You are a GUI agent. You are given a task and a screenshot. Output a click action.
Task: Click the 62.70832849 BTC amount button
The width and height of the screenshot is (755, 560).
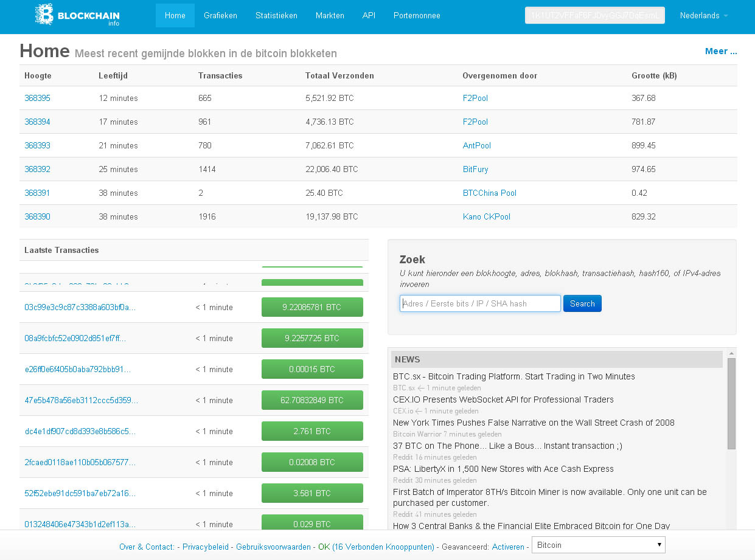(x=312, y=400)
